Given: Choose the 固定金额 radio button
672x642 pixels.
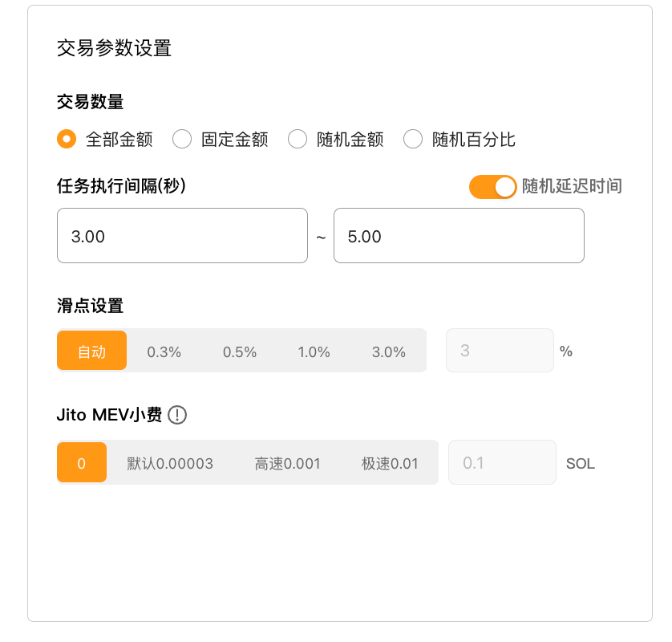Looking at the screenshot, I should pyautogui.click(x=182, y=140).
